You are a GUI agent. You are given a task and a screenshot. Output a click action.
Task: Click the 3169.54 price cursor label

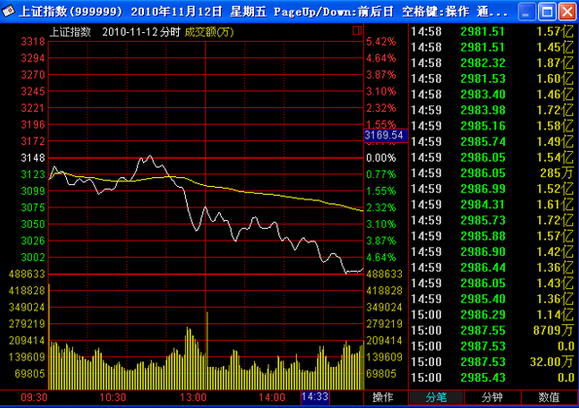coord(386,135)
